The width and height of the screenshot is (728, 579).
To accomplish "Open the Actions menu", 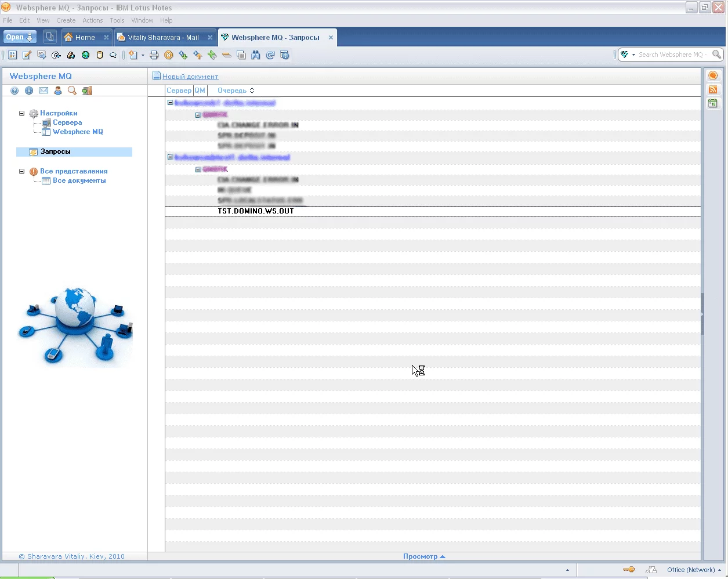I will pos(92,20).
